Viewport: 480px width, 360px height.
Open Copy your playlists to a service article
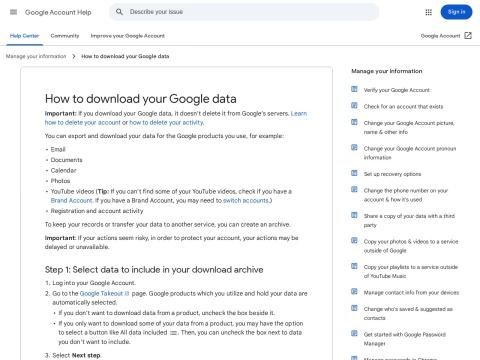[411, 272]
